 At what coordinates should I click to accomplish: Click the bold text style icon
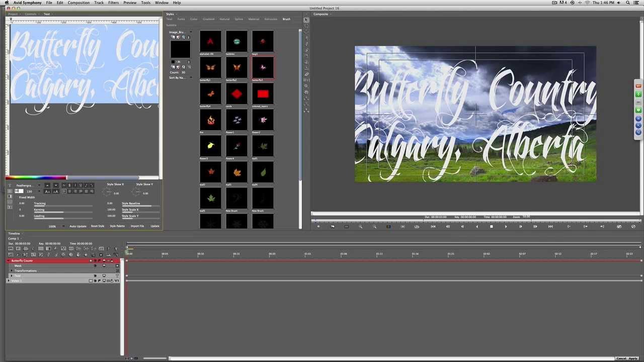click(x=69, y=186)
